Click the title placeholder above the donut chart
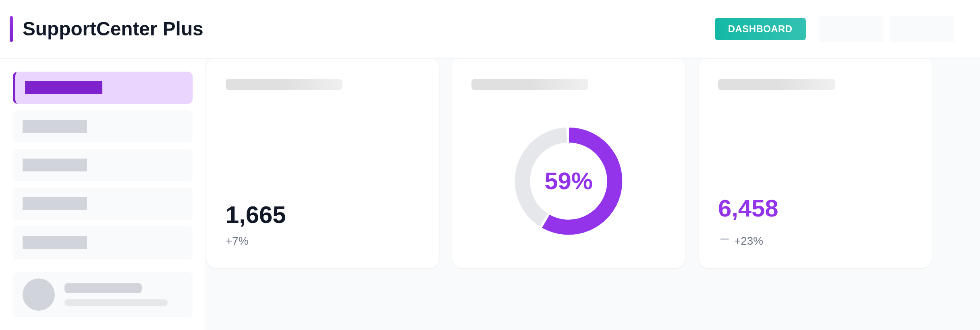980x330 pixels. click(529, 85)
